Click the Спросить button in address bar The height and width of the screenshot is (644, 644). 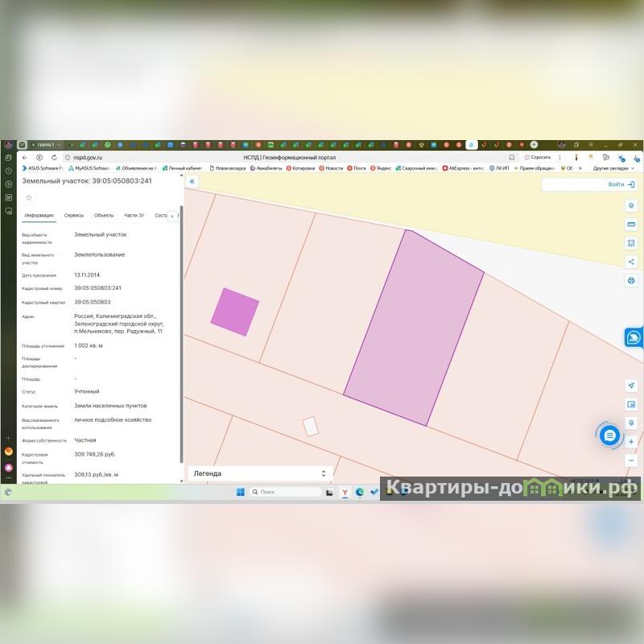coord(538,157)
